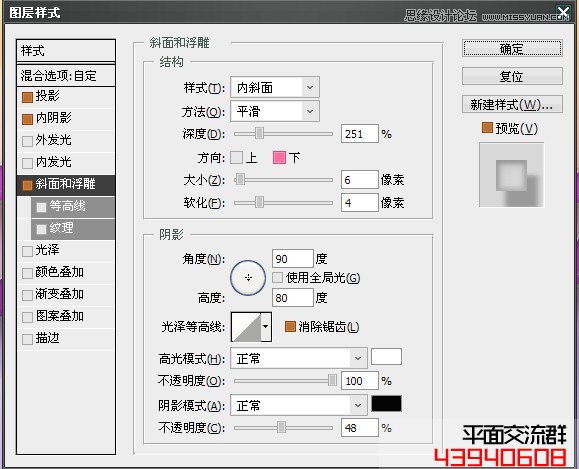Screen dimensions: 579x469
Task: Click the 确定 (OK) button
Action: pos(512,48)
